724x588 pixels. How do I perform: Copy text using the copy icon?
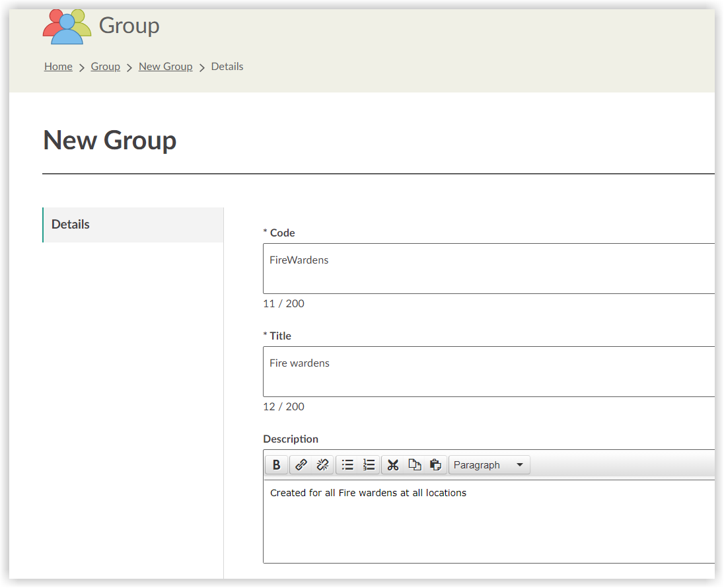[x=414, y=464]
